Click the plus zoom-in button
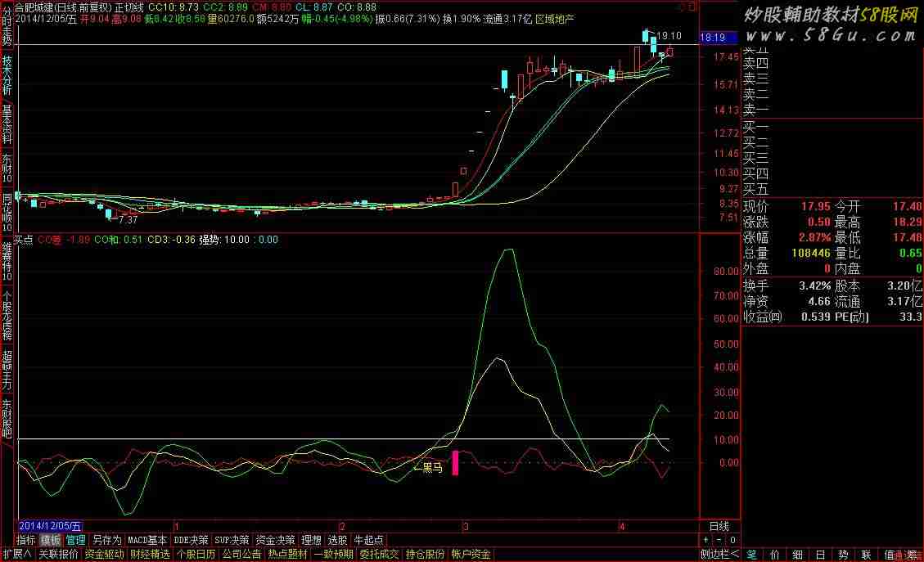The width and height of the screenshot is (924, 562). click(706, 540)
